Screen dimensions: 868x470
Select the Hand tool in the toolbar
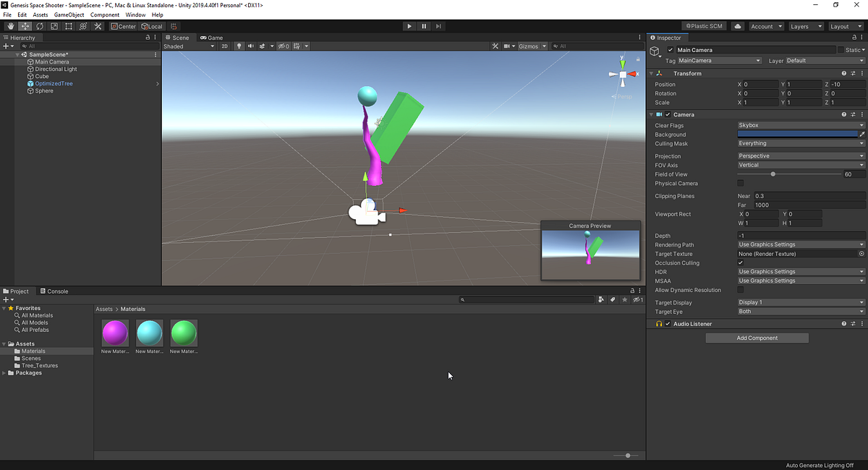tap(10, 26)
